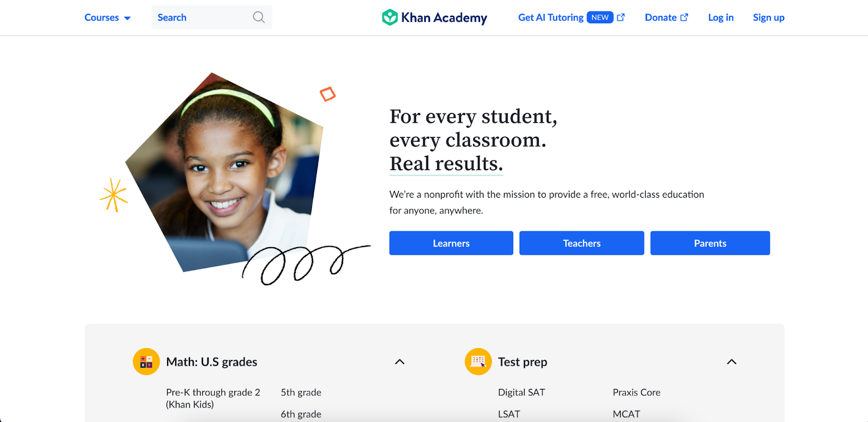Image resolution: width=868 pixels, height=422 pixels.
Task: Visit the Praxis Core test prep link
Action: pyautogui.click(x=636, y=392)
